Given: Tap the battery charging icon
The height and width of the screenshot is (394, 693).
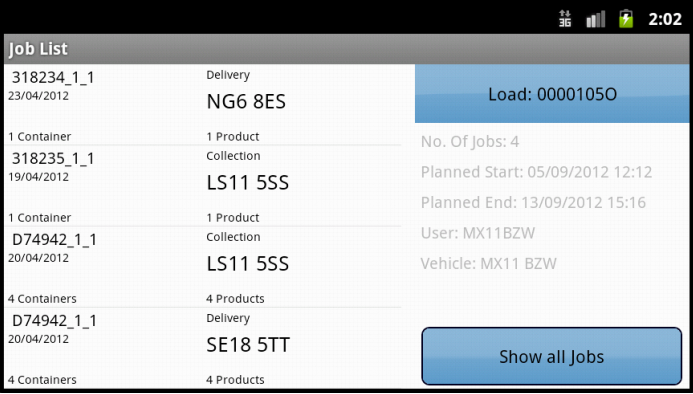Looking at the screenshot, I should [626, 19].
